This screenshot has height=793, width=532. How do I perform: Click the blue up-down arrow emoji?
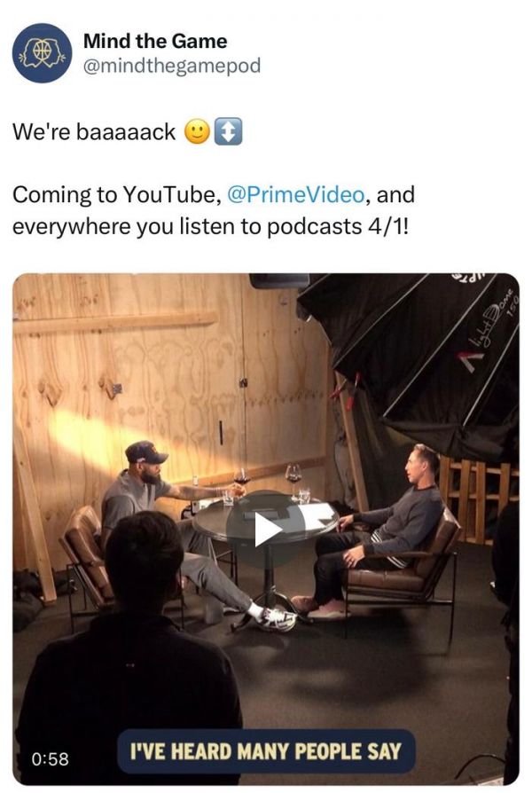click(228, 132)
